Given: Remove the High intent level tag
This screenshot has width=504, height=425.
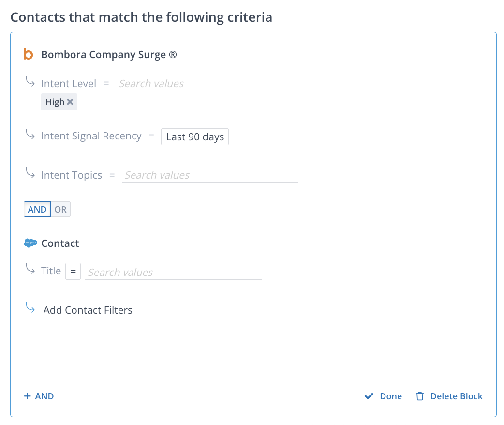Looking at the screenshot, I should 70,102.
